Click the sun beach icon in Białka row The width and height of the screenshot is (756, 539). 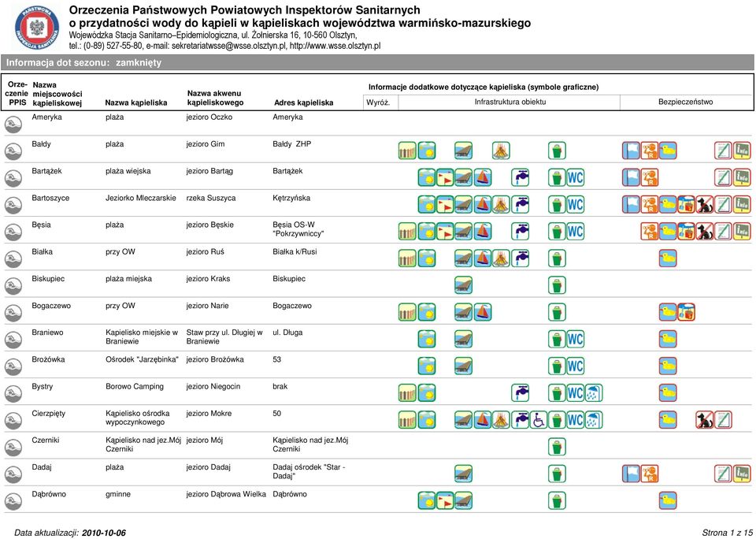point(427,258)
